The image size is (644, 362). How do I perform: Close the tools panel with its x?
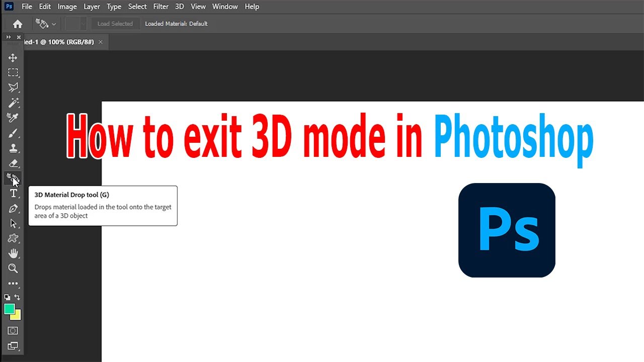pos(19,37)
